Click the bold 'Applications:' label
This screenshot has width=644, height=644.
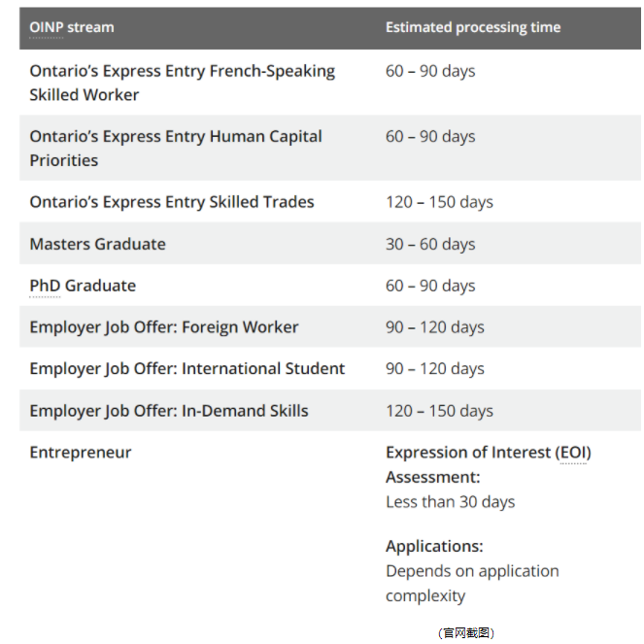(x=434, y=546)
